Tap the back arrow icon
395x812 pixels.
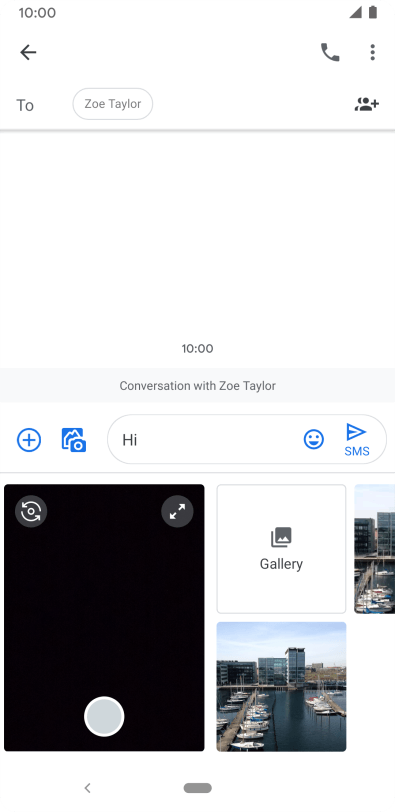click(x=28, y=52)
